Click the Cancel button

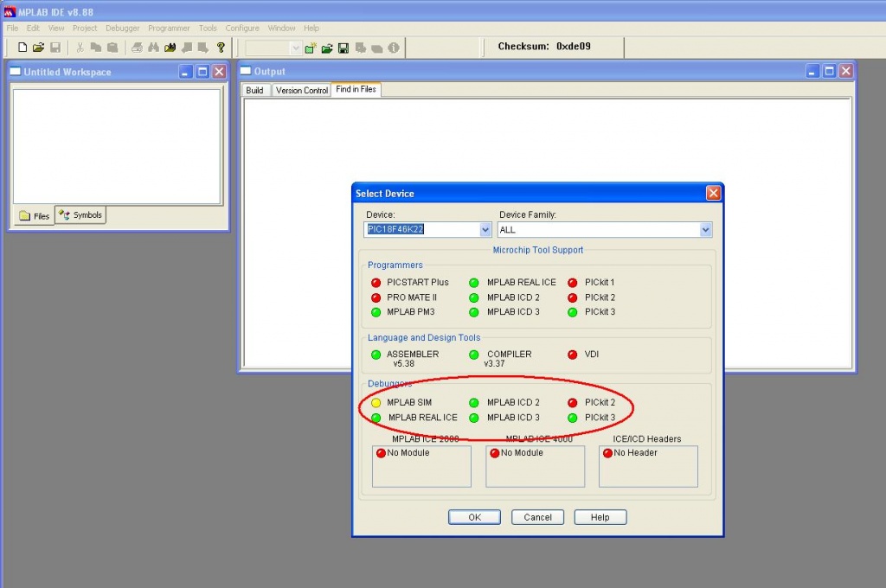[x=537, y=517]
